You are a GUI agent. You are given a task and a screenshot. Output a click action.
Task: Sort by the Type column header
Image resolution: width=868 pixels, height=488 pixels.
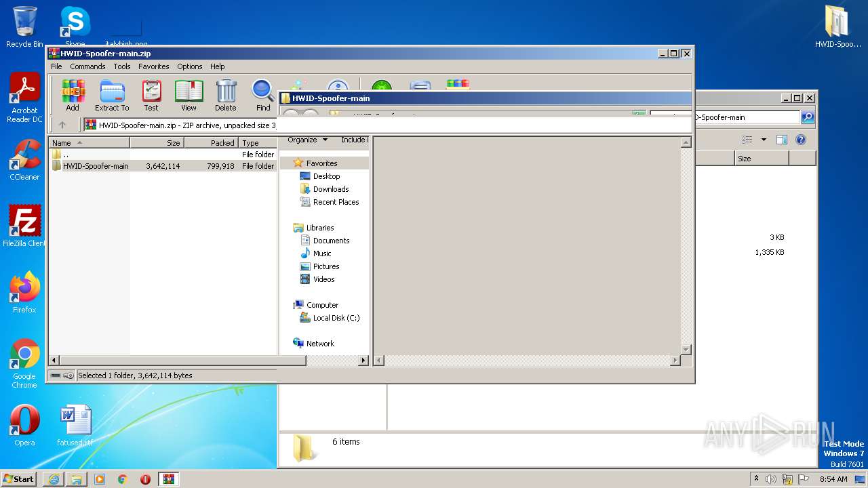coord(258,143)
